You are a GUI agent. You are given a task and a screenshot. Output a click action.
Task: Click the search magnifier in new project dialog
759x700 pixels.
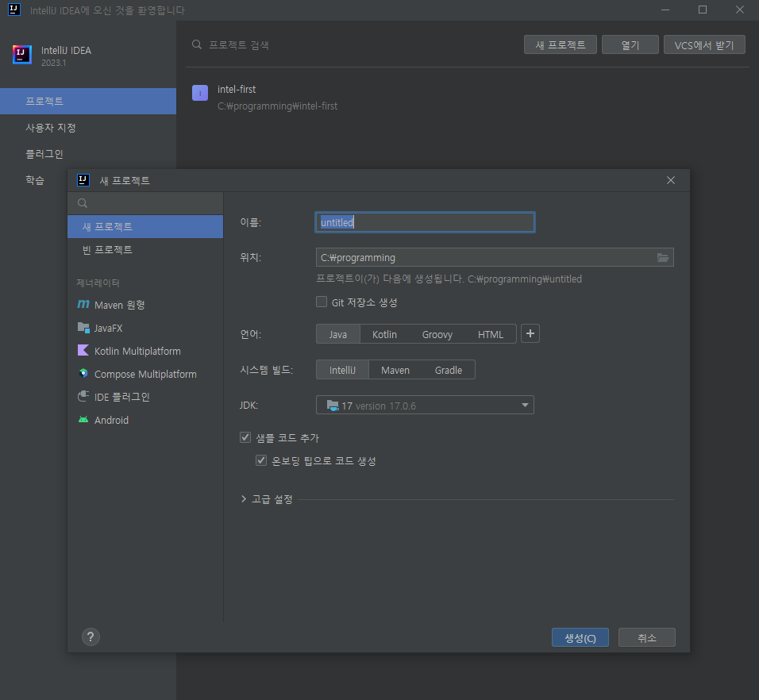[83, 203]
